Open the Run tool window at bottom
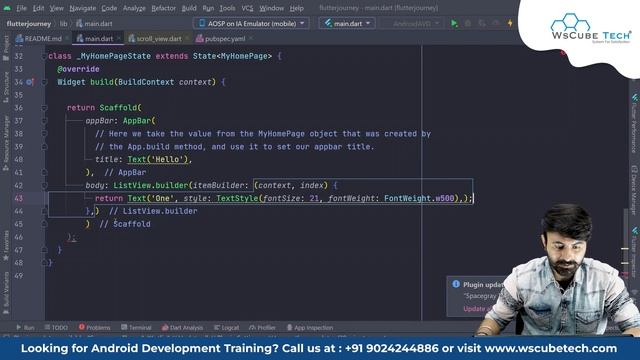The width and height of the screenshot is (640, 360). point(25,327)
